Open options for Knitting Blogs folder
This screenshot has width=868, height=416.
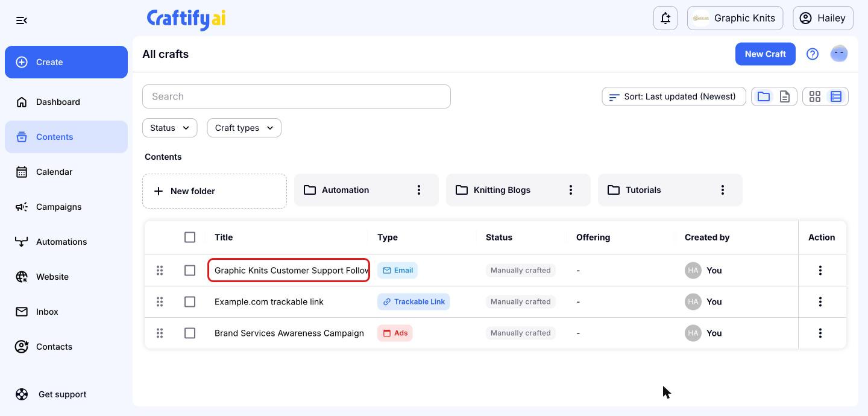click(x=571, y=190)
